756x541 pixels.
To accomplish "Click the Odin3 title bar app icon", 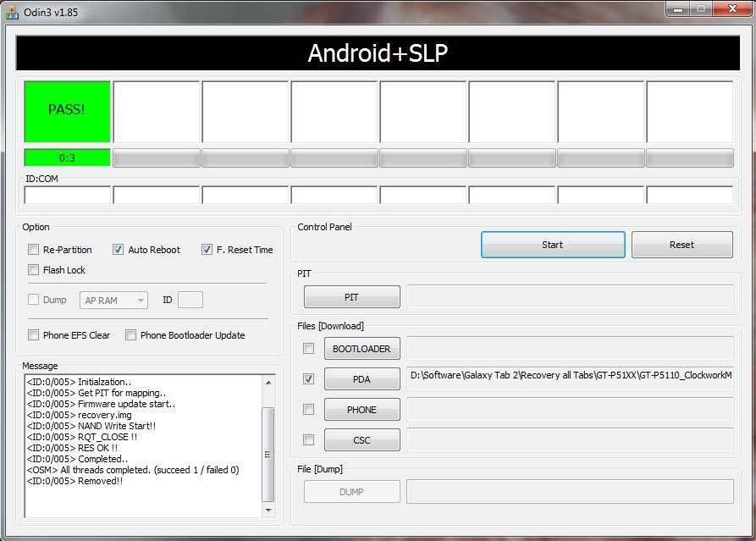I will [x=12, y=13].
